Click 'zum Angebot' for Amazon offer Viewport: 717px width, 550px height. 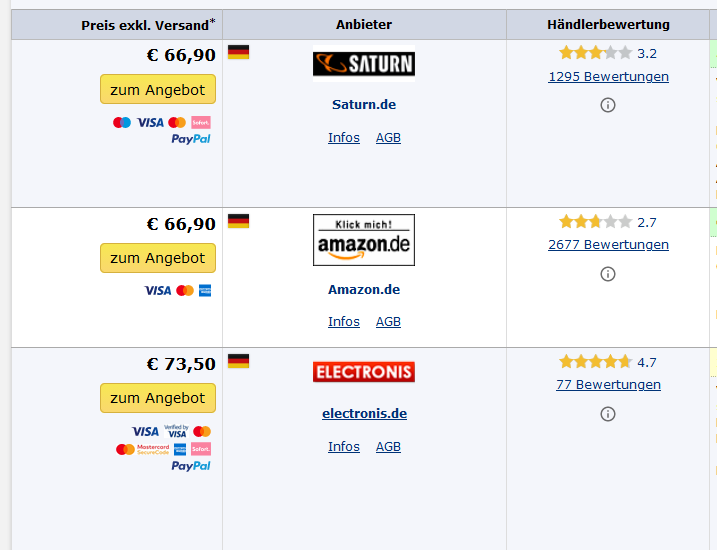pos(158,258)
